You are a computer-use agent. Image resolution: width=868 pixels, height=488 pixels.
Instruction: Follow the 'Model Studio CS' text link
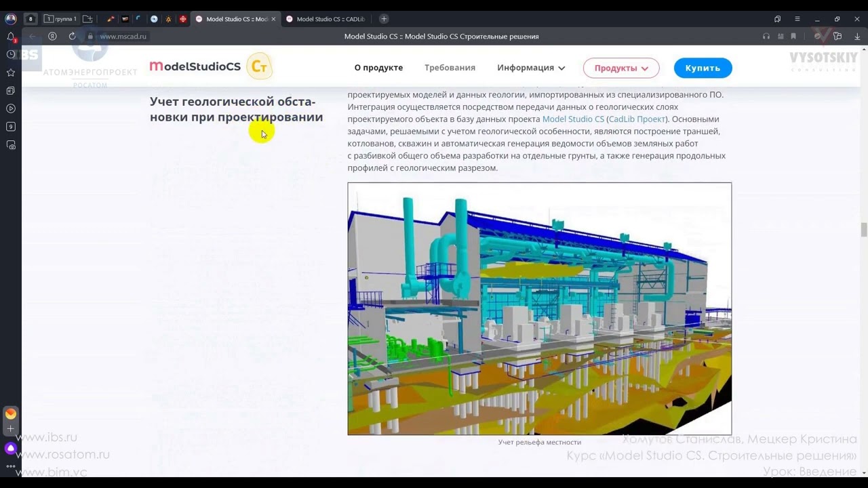coord(573,119)
